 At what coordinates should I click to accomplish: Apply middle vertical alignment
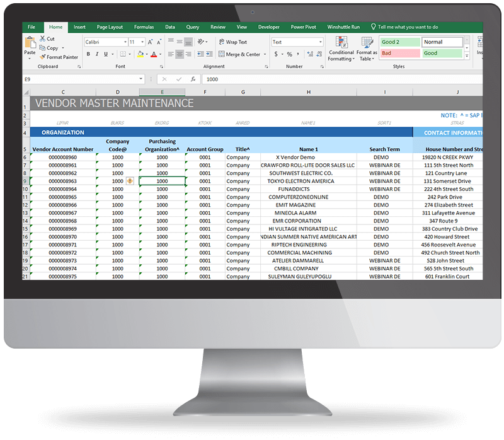(x=180, y=42)
